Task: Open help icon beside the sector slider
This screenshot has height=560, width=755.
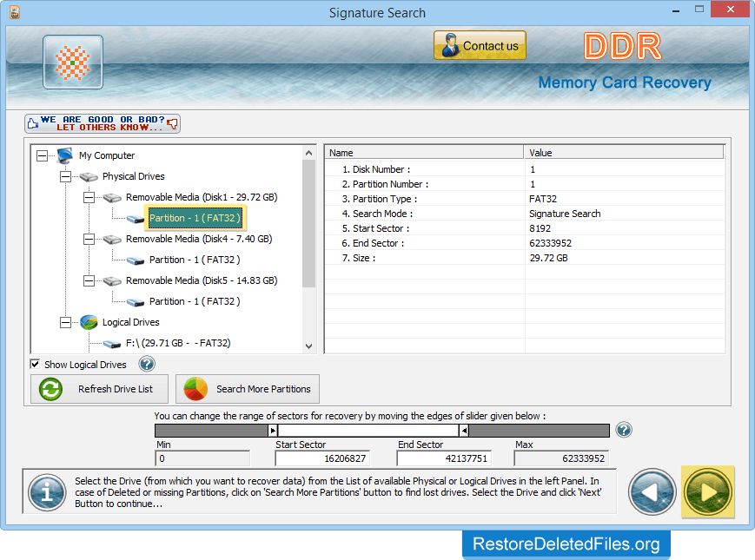Action: pos(624,430)
